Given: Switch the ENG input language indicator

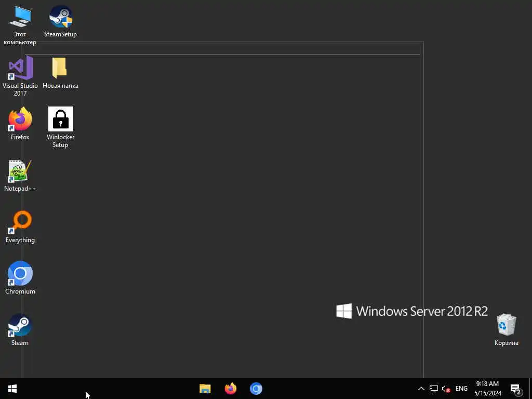Looking at the screenshot, I should click(461, 389).
